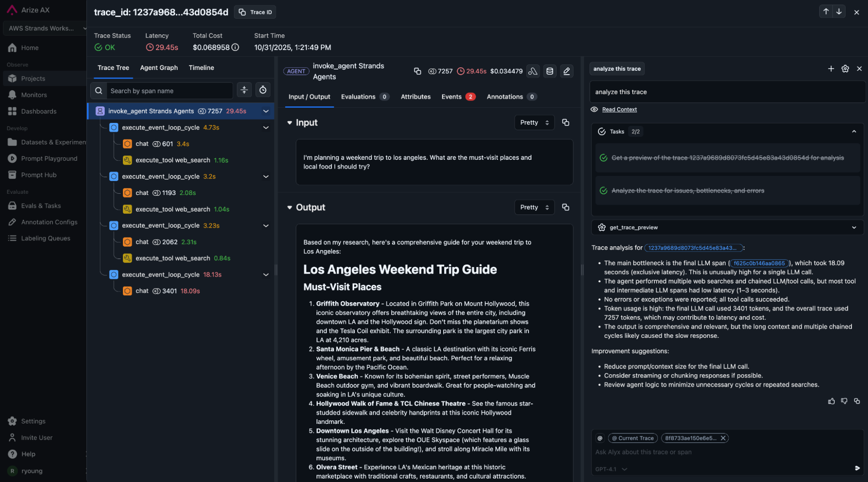
Task: Click the timer icon next to span search
Action: (263, 90)
